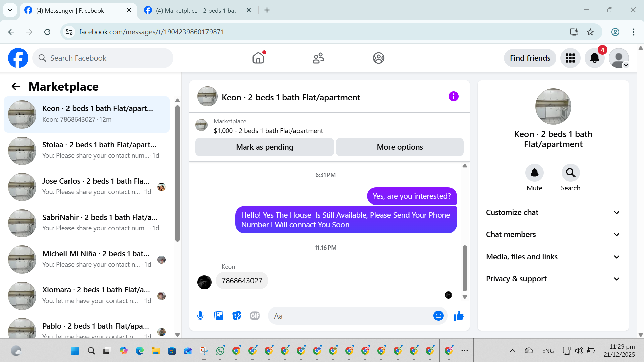Choose a sticker from the sticker icon
Viewport: 644px width, 362px height.
pos(237,316)
